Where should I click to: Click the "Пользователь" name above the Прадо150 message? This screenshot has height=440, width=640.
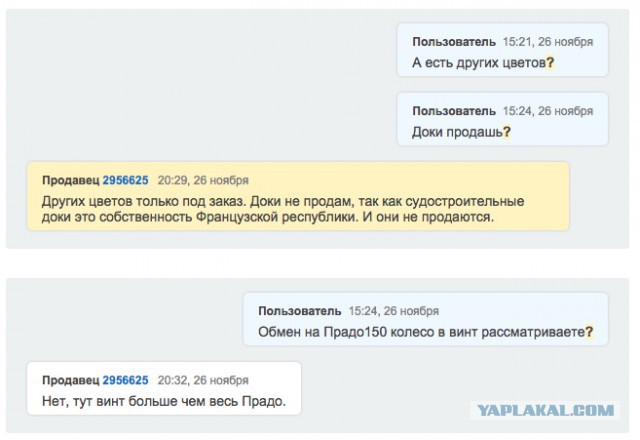click(x=299, y=311)
